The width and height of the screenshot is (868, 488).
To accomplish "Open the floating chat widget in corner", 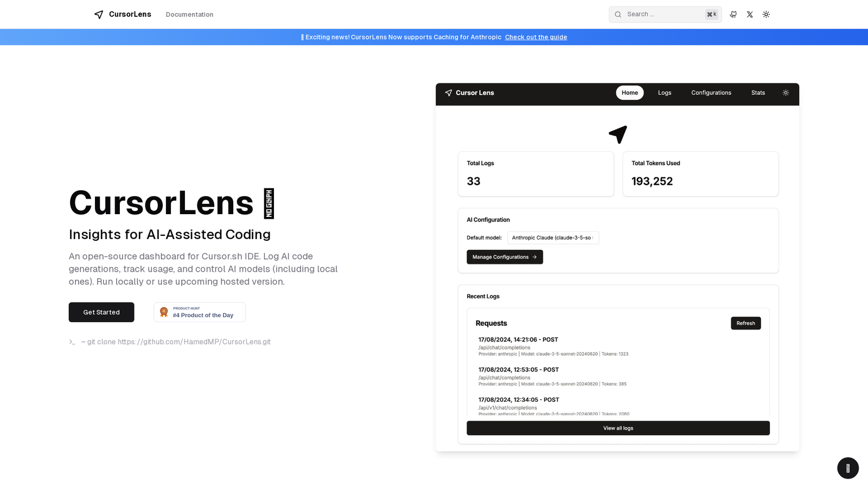I will coord(848,468).
